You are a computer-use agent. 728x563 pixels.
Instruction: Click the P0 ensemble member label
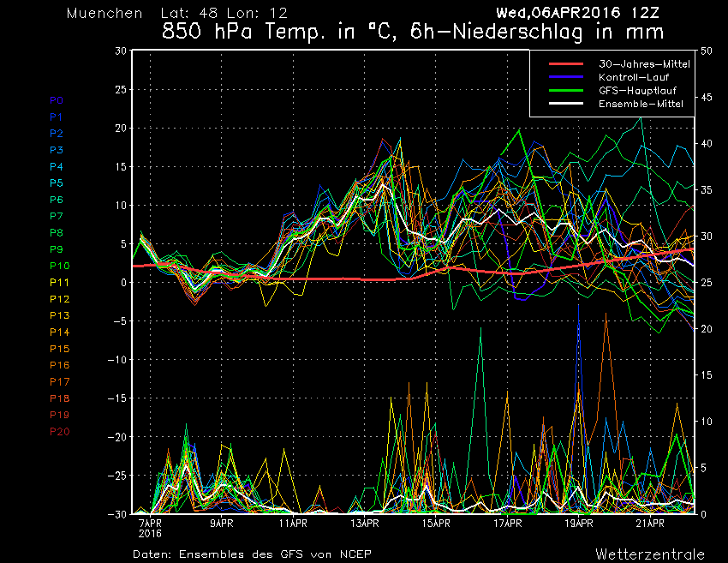click(x=57, y=100)
